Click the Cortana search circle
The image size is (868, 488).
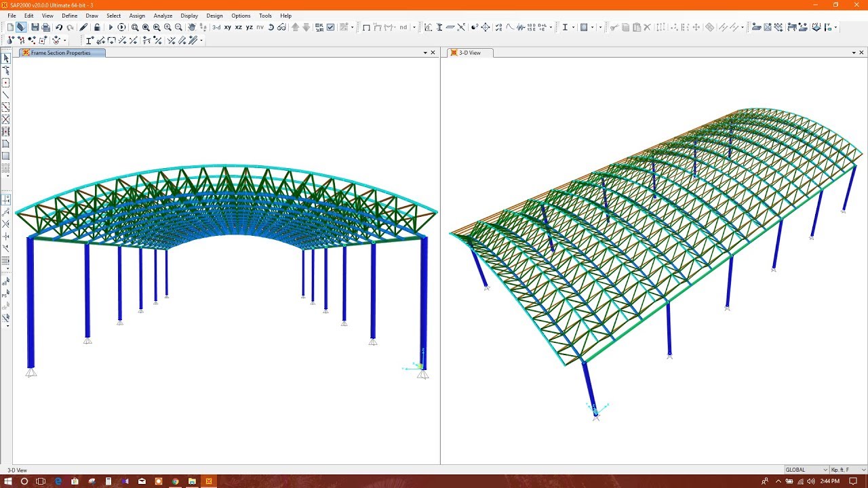pyautogui.click(x=24, y=481)
